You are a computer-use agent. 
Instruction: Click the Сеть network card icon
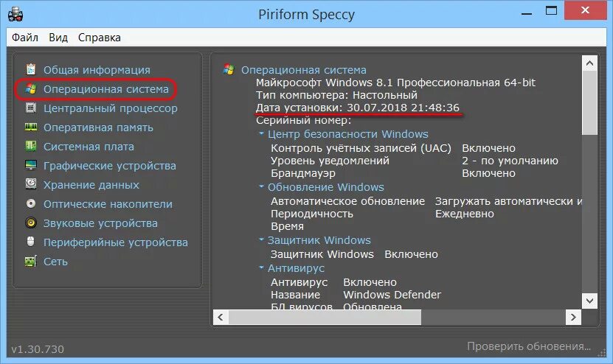[x=31, y=261]
